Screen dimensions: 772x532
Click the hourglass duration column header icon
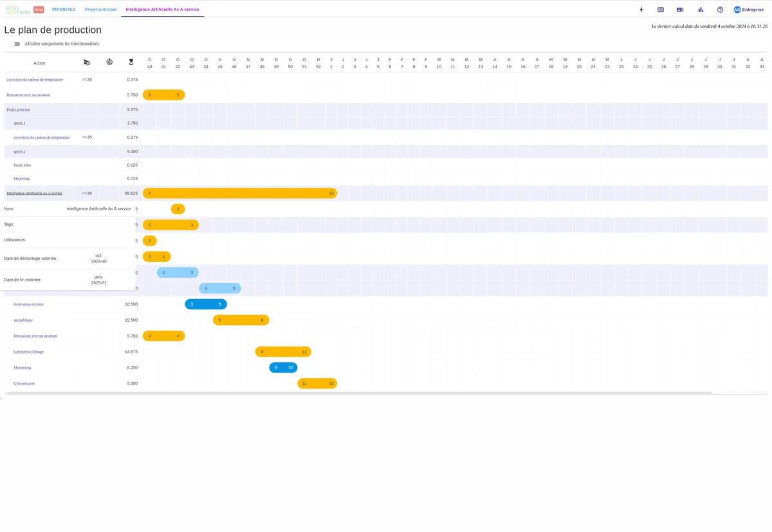131,62
